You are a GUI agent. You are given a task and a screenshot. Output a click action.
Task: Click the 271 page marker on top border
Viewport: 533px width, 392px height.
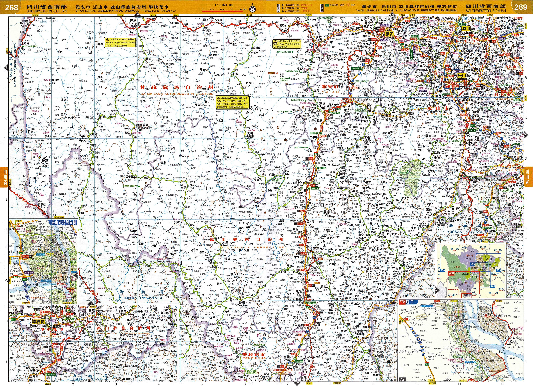tap(392, 15)
